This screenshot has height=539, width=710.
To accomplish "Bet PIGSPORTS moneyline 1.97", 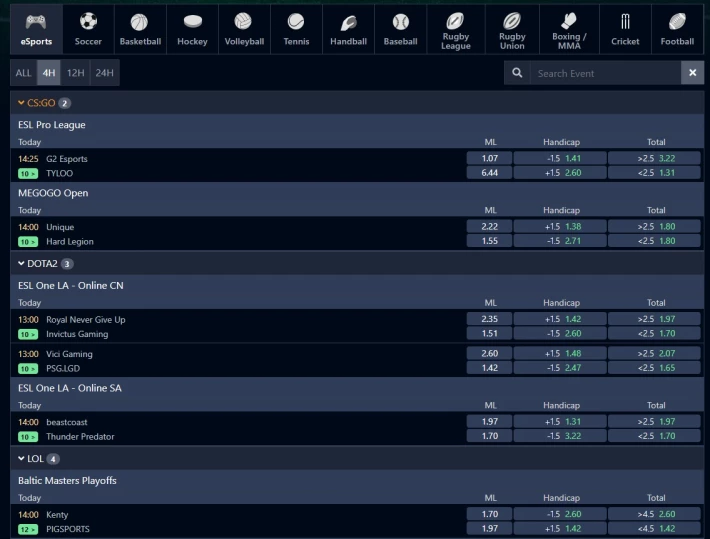I will coord(489,529).
